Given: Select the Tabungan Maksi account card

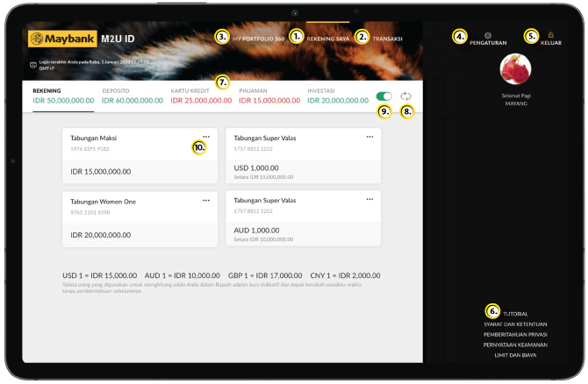Looking at the screenshot, I should [140, 156].
